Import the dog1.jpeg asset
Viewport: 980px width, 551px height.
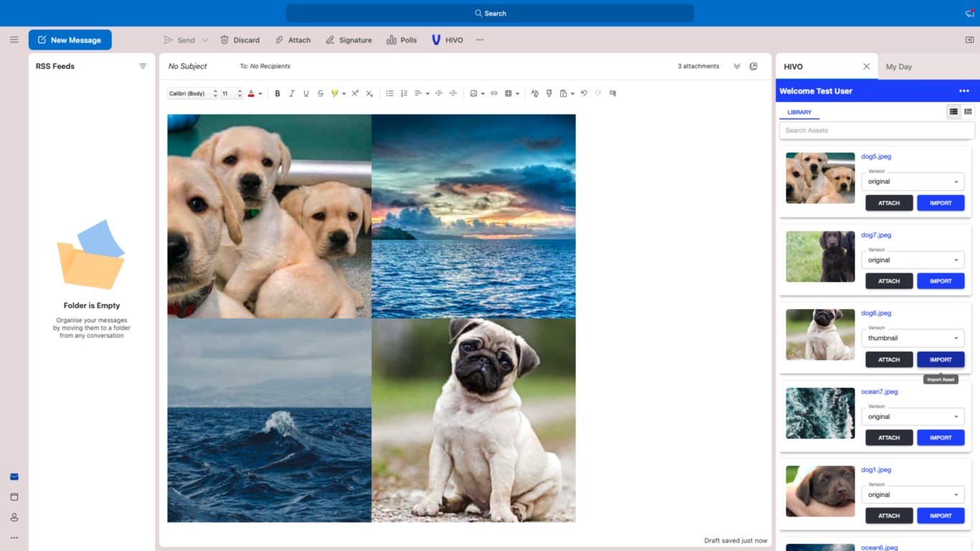[x=941, y=516]
